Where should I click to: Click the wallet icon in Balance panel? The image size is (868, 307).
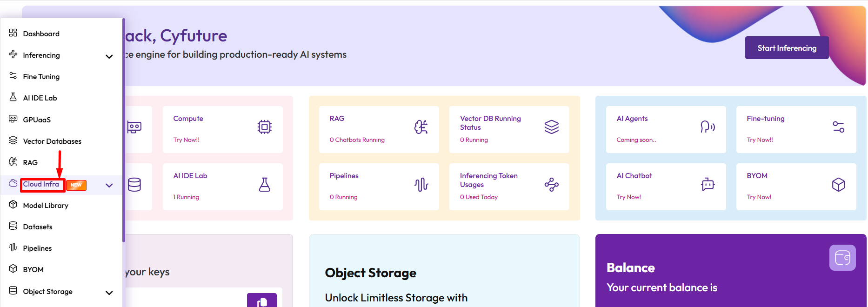pyautogui.click(x=842, y=257)
